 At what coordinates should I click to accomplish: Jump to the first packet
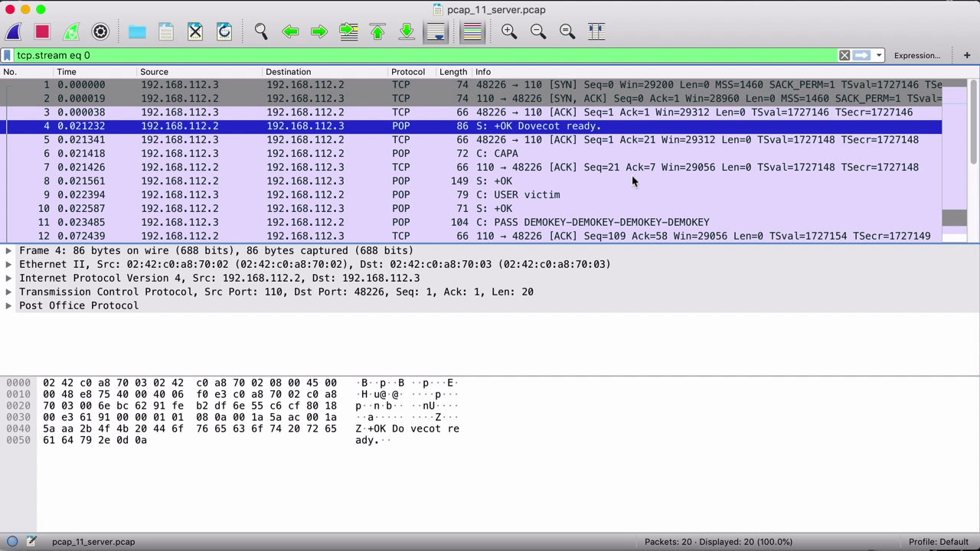pyautogui.click(x=377, y=31)
